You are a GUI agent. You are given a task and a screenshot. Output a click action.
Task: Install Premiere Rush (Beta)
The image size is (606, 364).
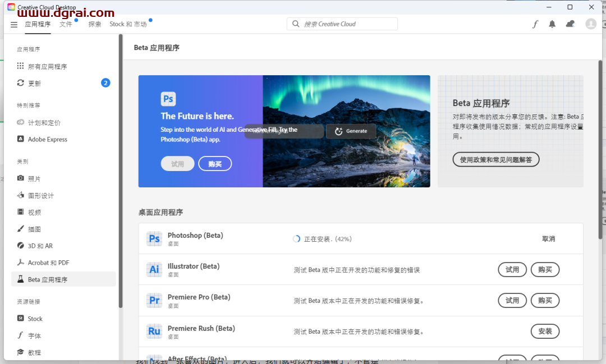tap(545, 331)
